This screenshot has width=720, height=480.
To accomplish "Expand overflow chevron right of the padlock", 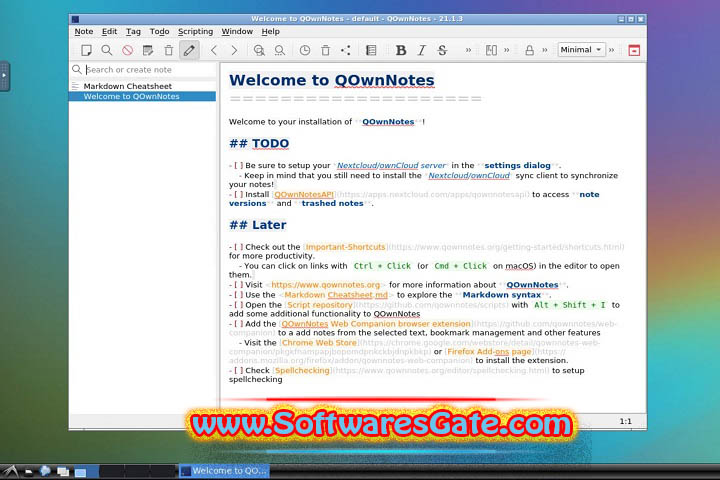I will [x=545, y=50].
